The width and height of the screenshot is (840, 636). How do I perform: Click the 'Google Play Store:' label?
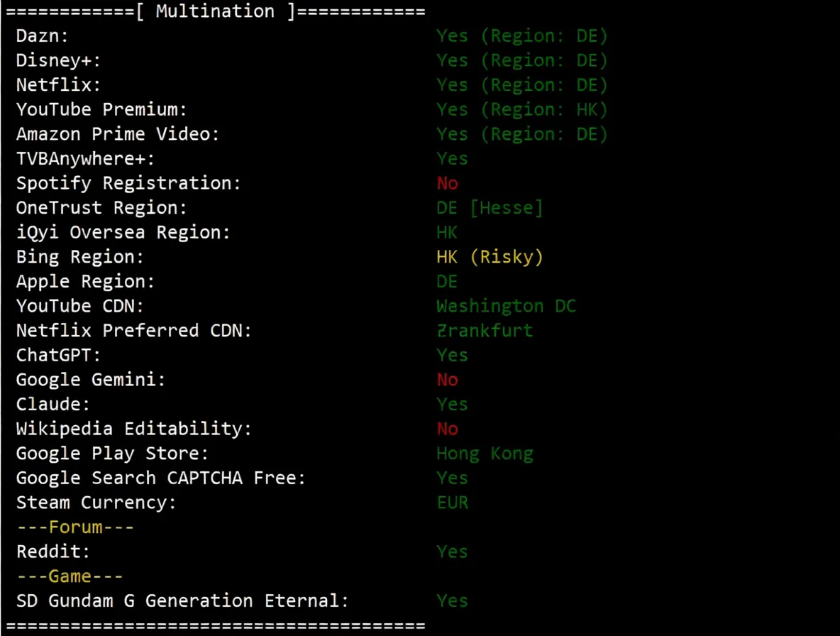(113, 454)
